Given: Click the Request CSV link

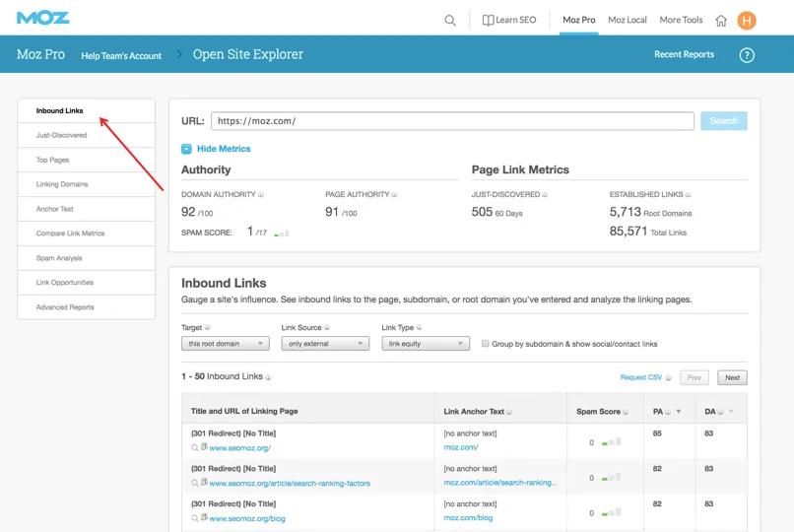Looking at the screenshot, I should click(x=640, y=377).
